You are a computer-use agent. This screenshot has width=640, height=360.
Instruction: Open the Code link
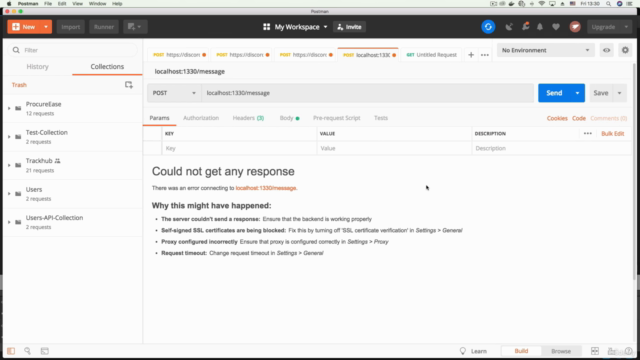coord(579,118)
